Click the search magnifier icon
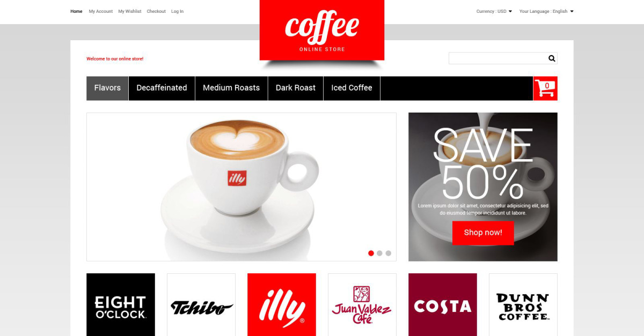644x336 pixels. (552, 58)
